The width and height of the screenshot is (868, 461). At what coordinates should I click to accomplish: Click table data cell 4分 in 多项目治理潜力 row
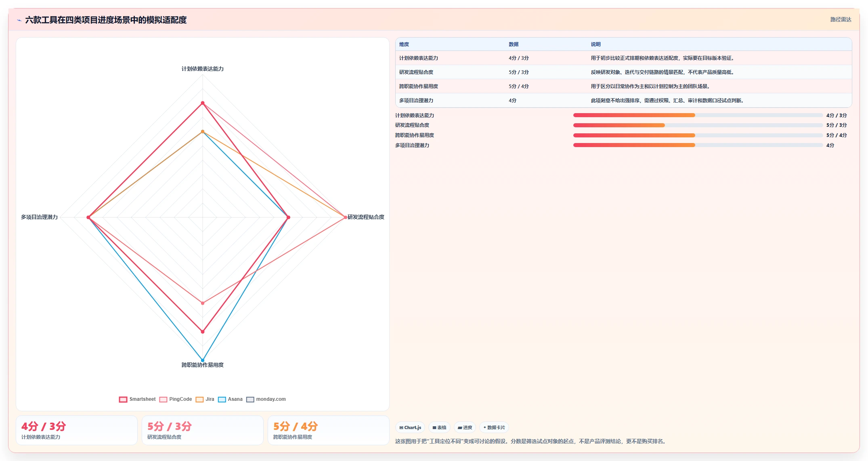(512, 101)
